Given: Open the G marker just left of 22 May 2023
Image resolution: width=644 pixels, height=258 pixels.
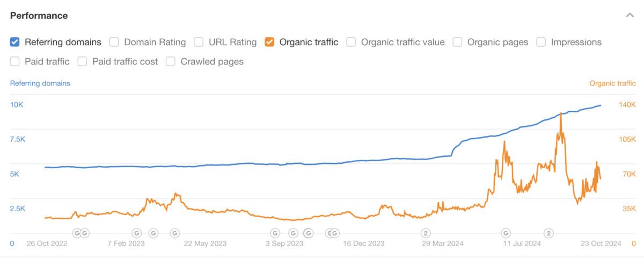Looking at the screenshot, I should 174,233.
